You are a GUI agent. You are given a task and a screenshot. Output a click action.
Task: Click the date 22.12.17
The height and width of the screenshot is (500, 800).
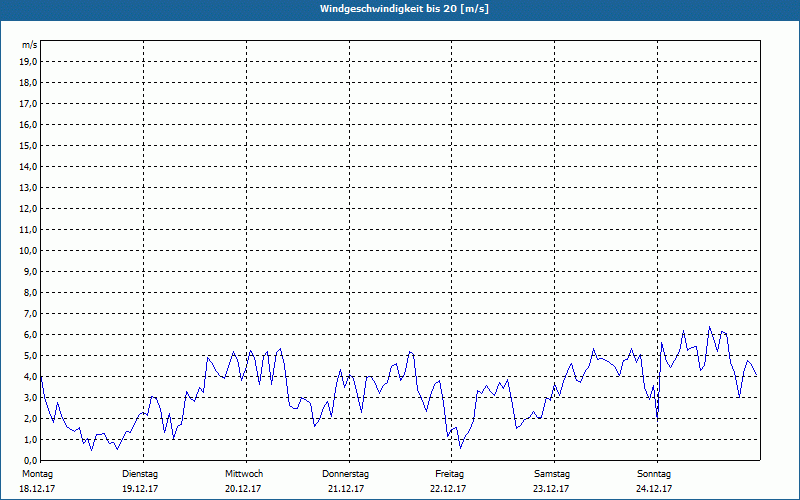click(x=448, y=489)
